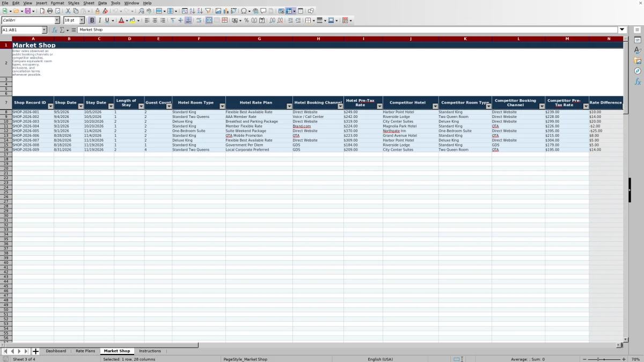Click the zoom out minus button

pyautogui.click(x=586, y=359)
